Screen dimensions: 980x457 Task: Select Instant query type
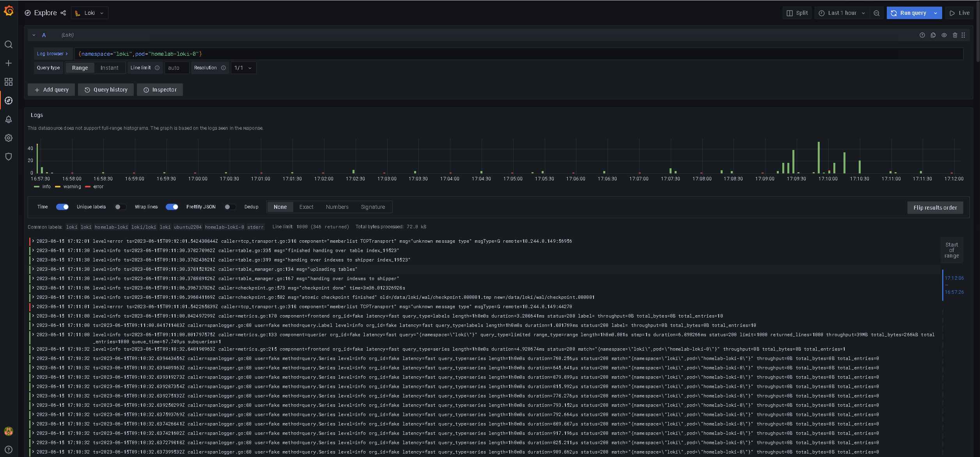point(109,68)
